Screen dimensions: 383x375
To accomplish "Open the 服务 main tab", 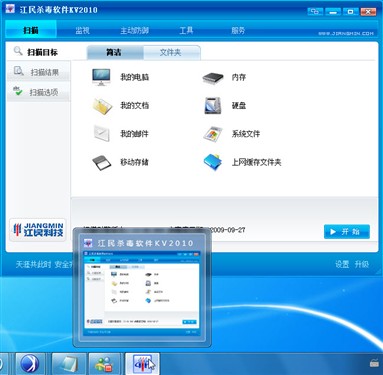I will pyautogui.click(x=238, y=31).
